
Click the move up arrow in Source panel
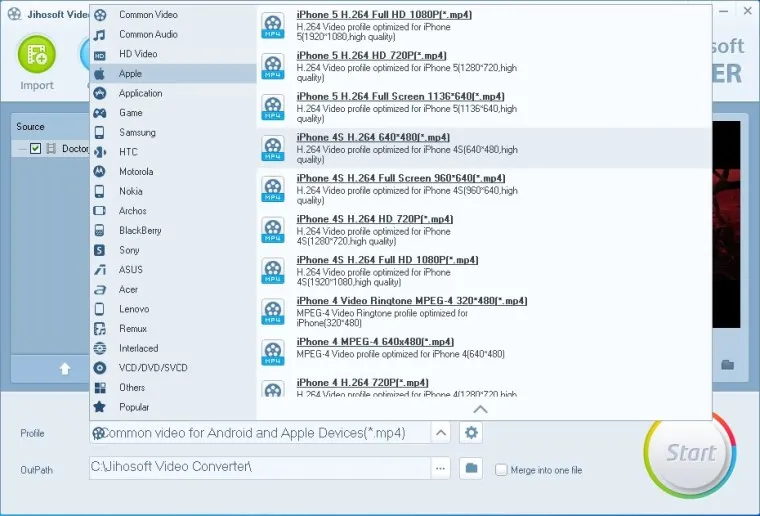point(65,369)
